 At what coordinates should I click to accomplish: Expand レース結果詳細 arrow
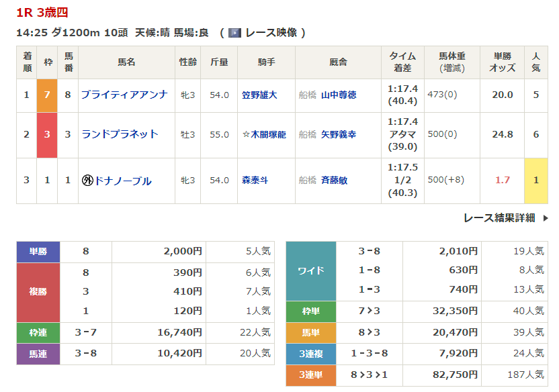[x=546, y=218]
